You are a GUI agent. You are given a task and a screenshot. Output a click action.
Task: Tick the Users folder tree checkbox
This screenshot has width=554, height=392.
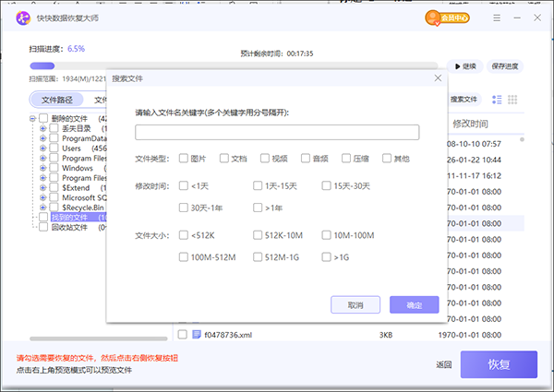(54, 148)
